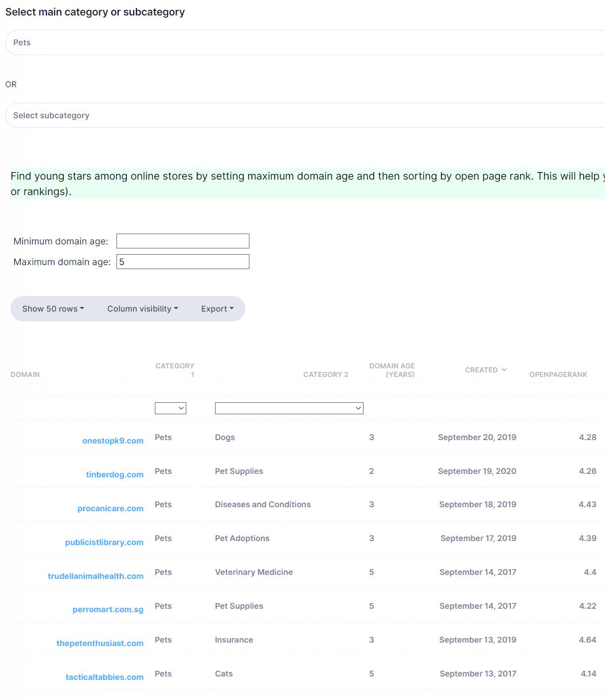Open the Category 1 filter dropdown

tap(170, 409)
